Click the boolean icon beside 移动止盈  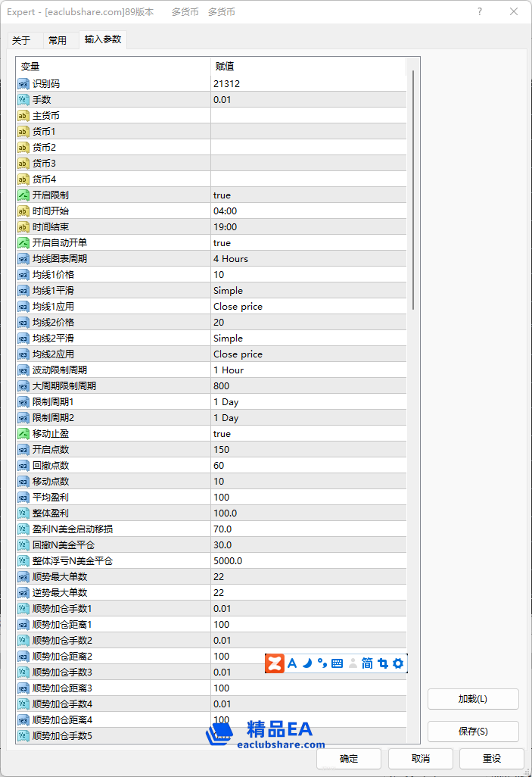click(x=23, y=434)
